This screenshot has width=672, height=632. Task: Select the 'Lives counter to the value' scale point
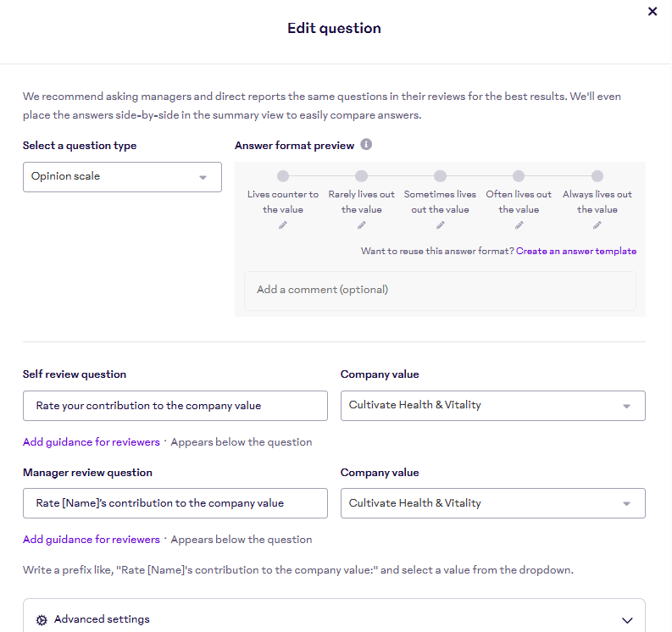[283, 176]
